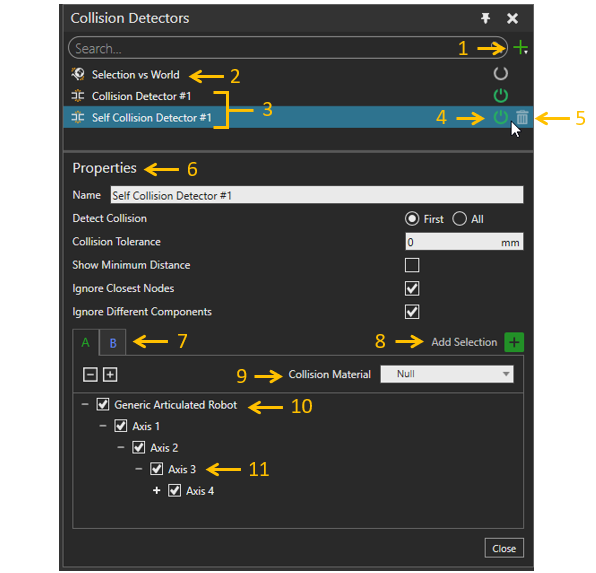Image resolution: width=596 pixels, height=573 pixels.
Task: Open the Collision Material dropdown
Action: tap(447, 374)
